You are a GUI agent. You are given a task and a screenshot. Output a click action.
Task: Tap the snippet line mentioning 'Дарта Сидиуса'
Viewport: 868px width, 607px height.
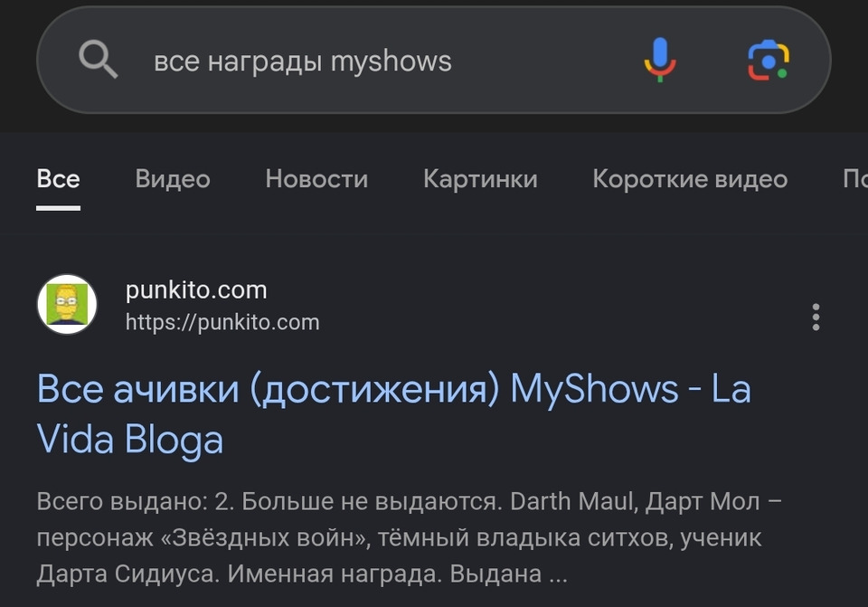(x=302, y=574)
